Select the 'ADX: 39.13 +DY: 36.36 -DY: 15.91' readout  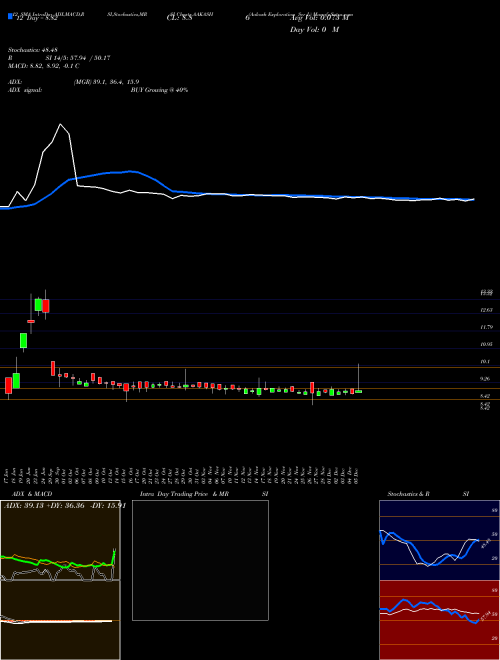[x=65, y=506]
